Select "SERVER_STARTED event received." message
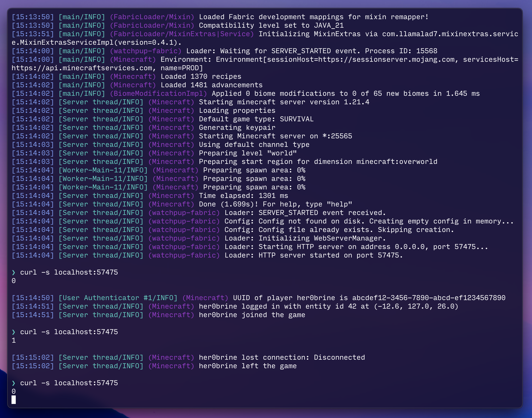Image resolution: width=532 pixels, height=418 pixels. pyautogui.click(x=322, y=213)
